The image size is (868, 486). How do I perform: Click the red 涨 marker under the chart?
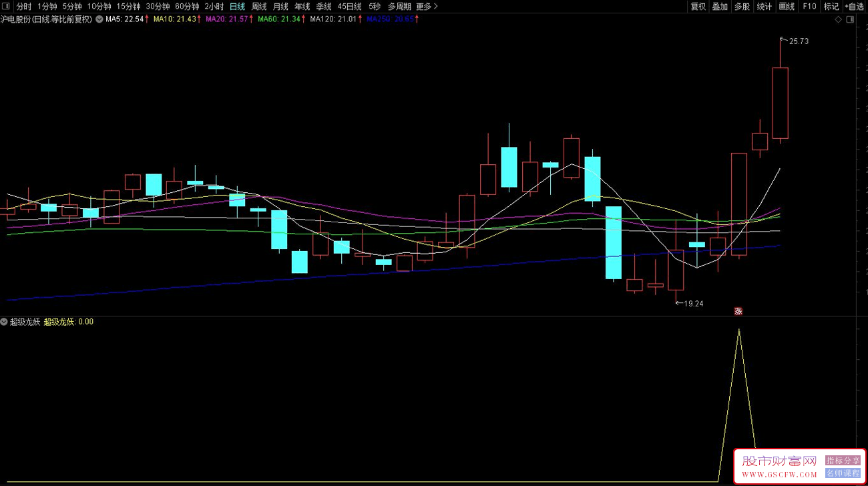tap(738, 311)
